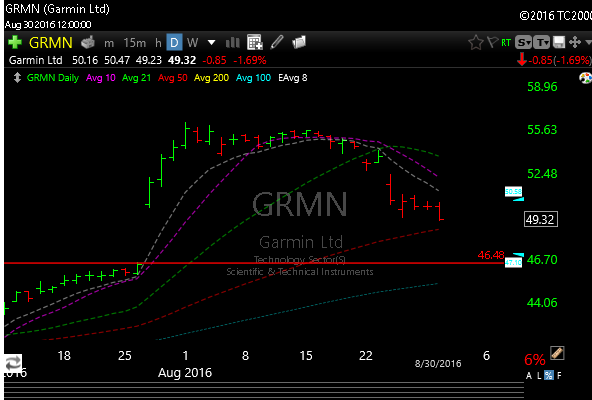Click the 46.70 price scale label
Viewport: 592px width, 400px height.
542,260
